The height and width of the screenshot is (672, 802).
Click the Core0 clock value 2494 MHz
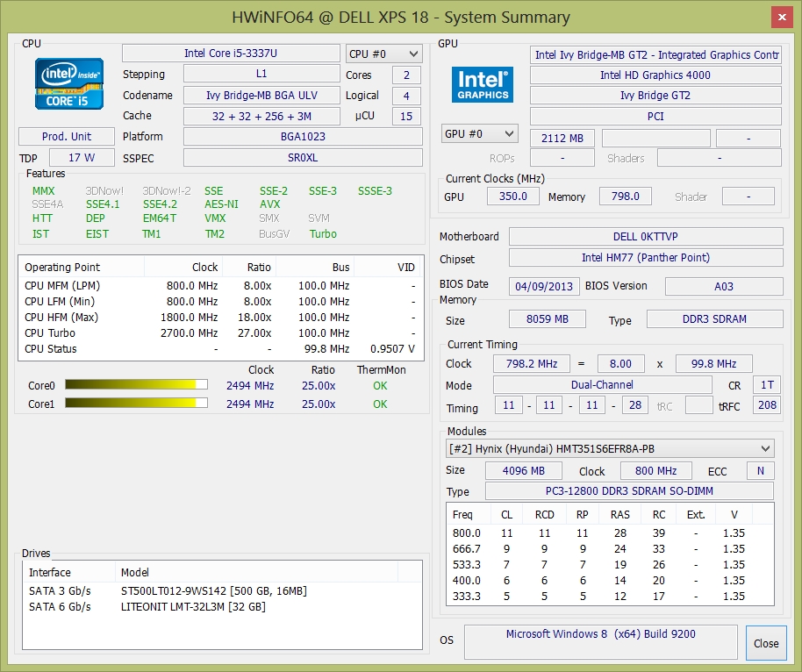click(250, 386)
